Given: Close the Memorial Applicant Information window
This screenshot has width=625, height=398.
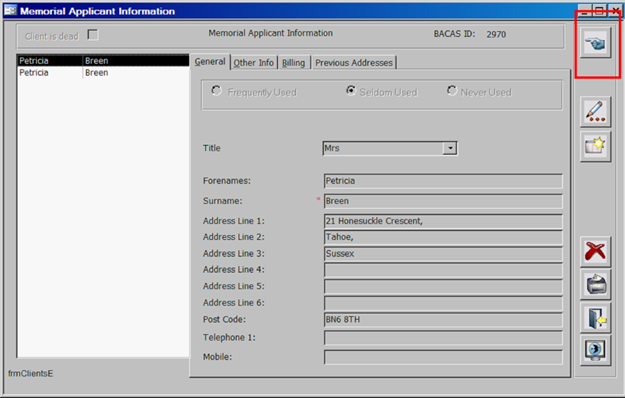Looking at the screenshot, I should coord(615,11).
